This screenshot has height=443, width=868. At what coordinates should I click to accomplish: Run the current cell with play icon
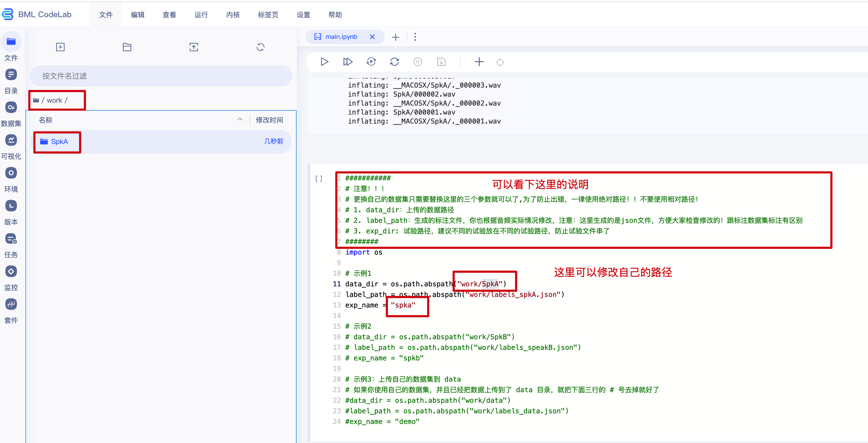[x=324, y=62]
